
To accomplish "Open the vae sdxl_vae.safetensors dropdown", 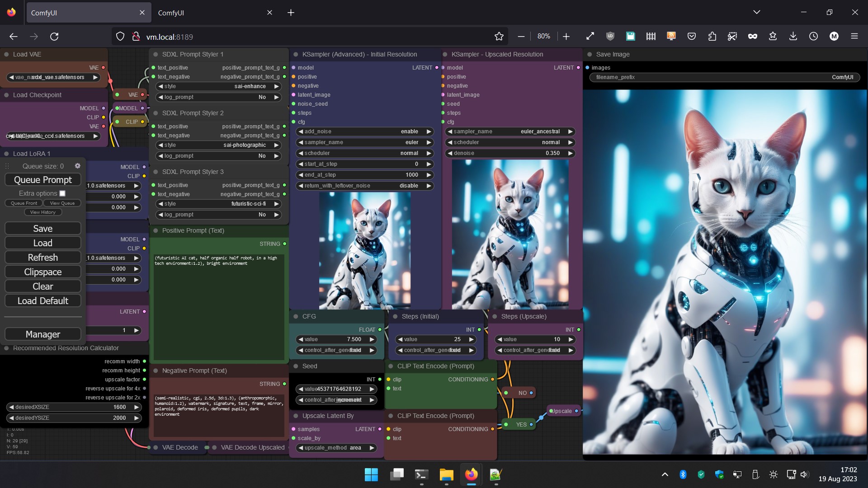I will (x=53, y=77).
